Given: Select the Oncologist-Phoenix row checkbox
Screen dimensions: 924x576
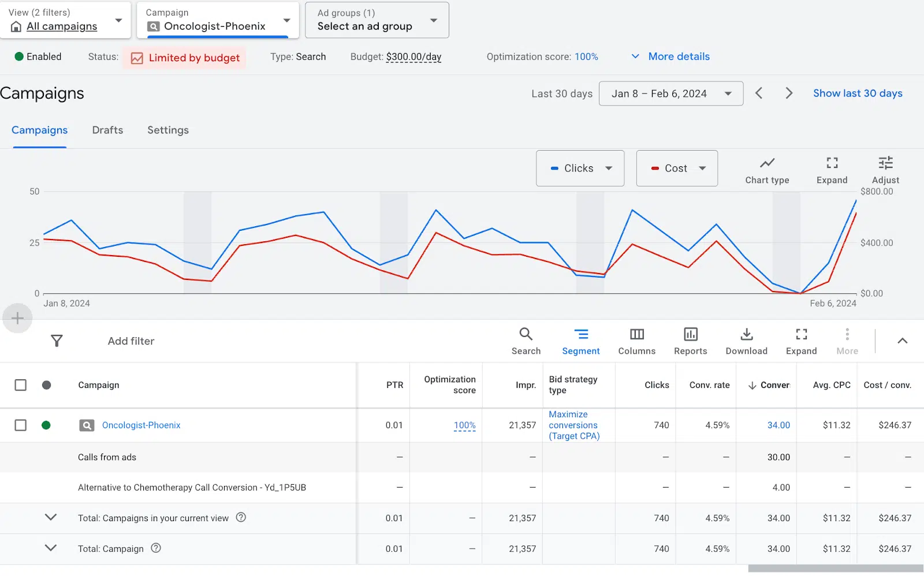Looking at the screenshot, I should point(21,425).
